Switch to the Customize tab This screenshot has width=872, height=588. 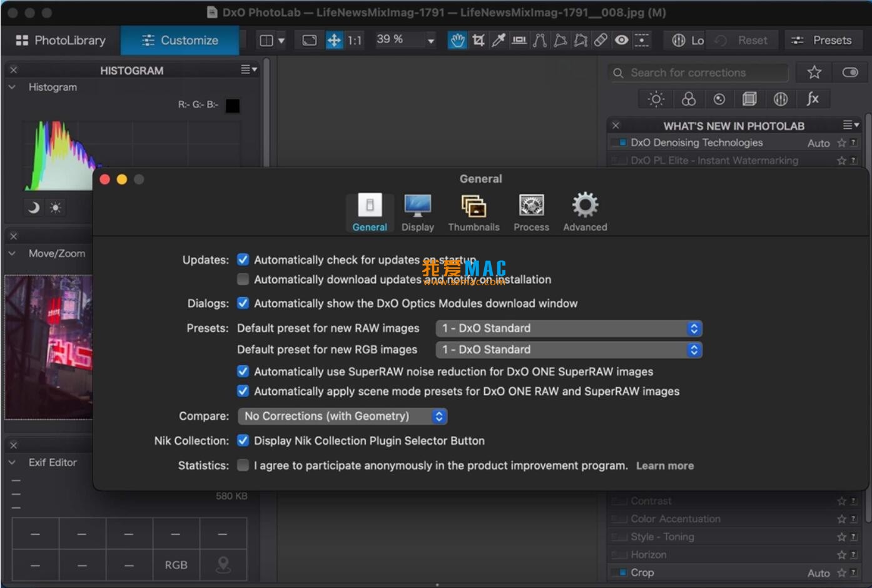[180, 40]
